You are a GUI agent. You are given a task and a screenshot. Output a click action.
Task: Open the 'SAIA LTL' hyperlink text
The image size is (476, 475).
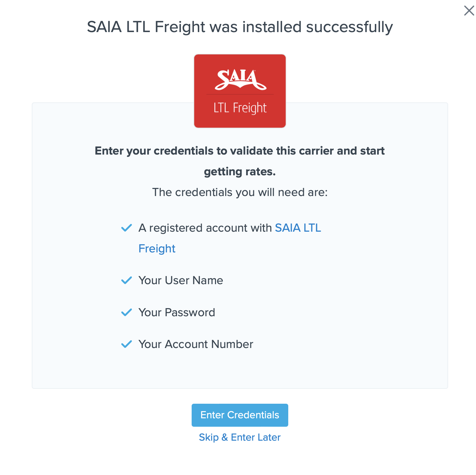pos(298,228)
